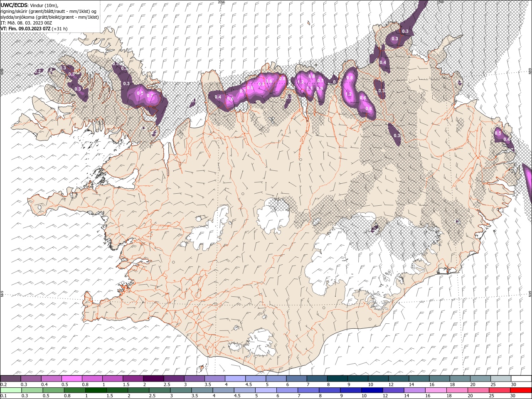Click the Hofsjökull glacier in central Iceland
This screenshot has height=399, width=532.
click(273, 216)
